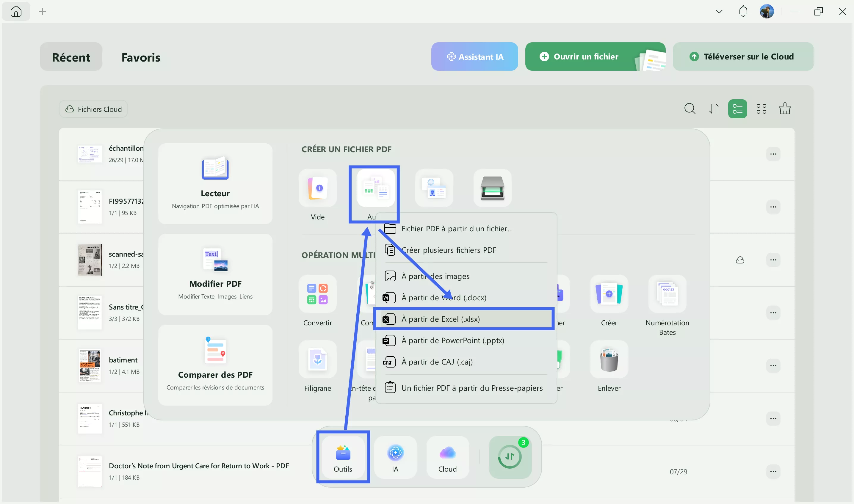854x504 pixels.
Task: Toggle sort order of recent files
Action: 714,109
